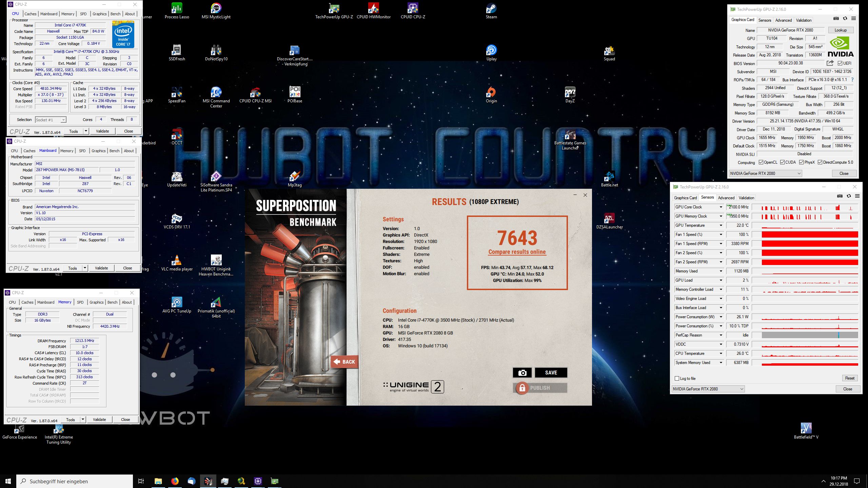Open Graphics tab in CPU-Z Memory window
Image resolution: width=868 pixels, height=488 pixels.
click(97, 302)
